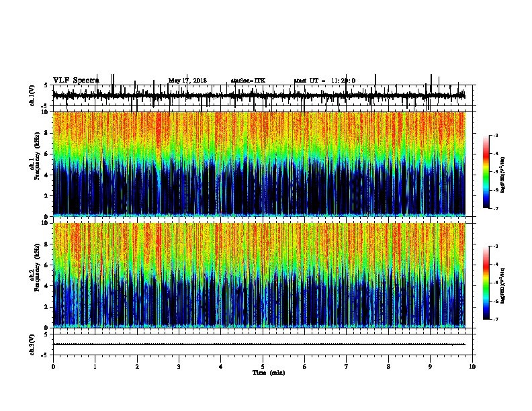The image size is (532, 411).
Task: Click the "ch.3(V)" axis label
Action: coord(32,345)
